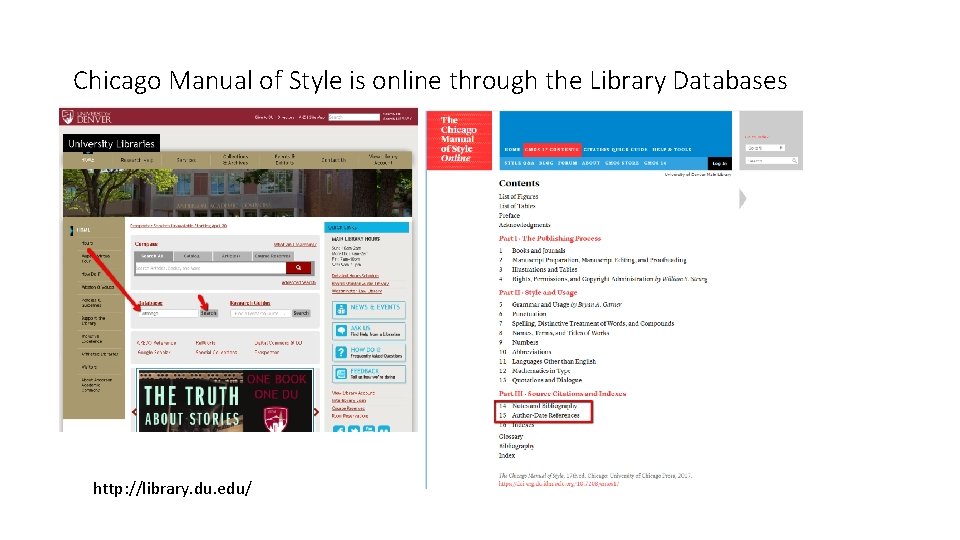Click the banner carousel right arrow
The width and height of the screenshot is (960, 540).
click(317, 412)
